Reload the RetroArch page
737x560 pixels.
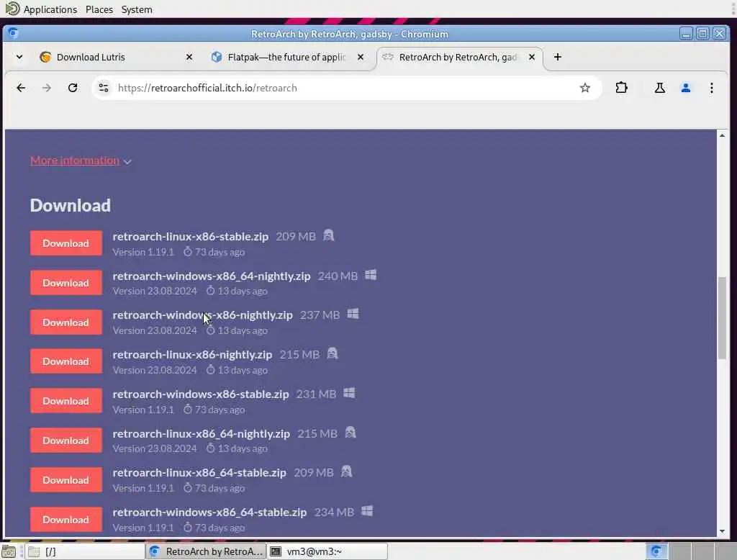click(x=73, y=88)
